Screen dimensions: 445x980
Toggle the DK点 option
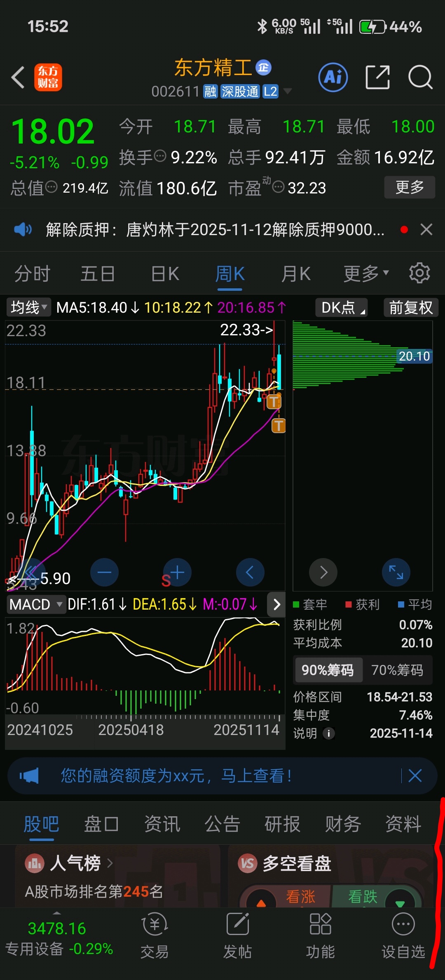pyautogui.click(x=342, y=307)
